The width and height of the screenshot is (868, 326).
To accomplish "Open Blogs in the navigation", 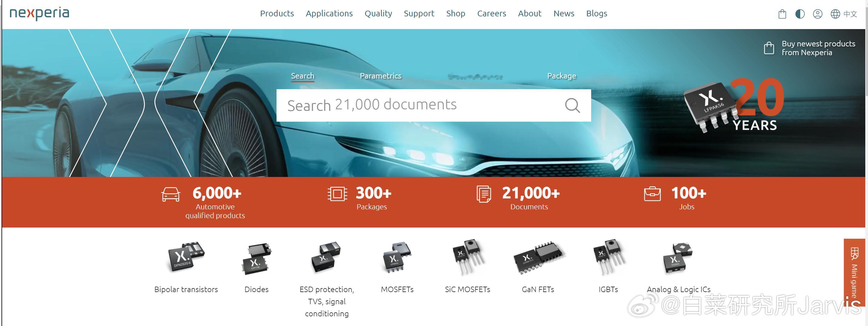I will coord(597,14).
